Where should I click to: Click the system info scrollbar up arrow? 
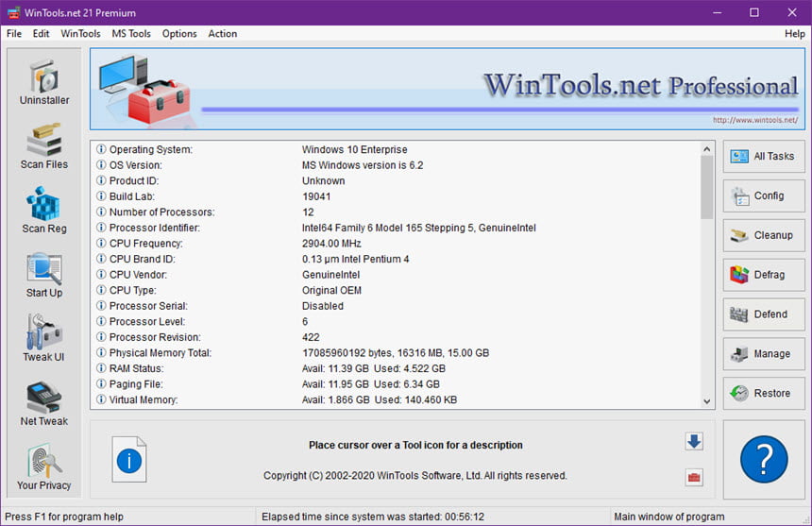[707, 148]
